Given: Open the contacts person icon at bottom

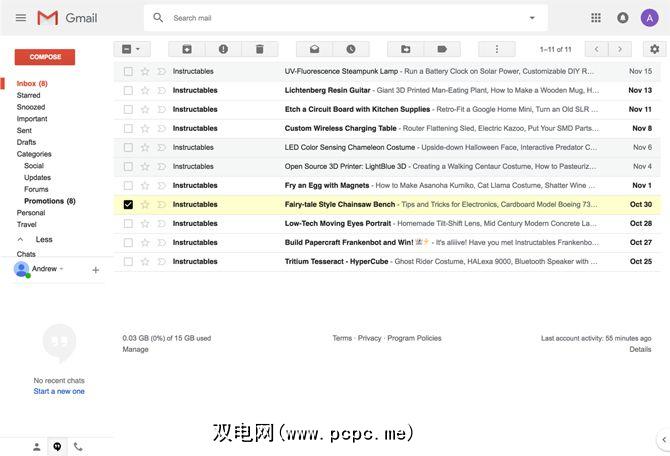Looking at the screenshot, I should [37, 447].
